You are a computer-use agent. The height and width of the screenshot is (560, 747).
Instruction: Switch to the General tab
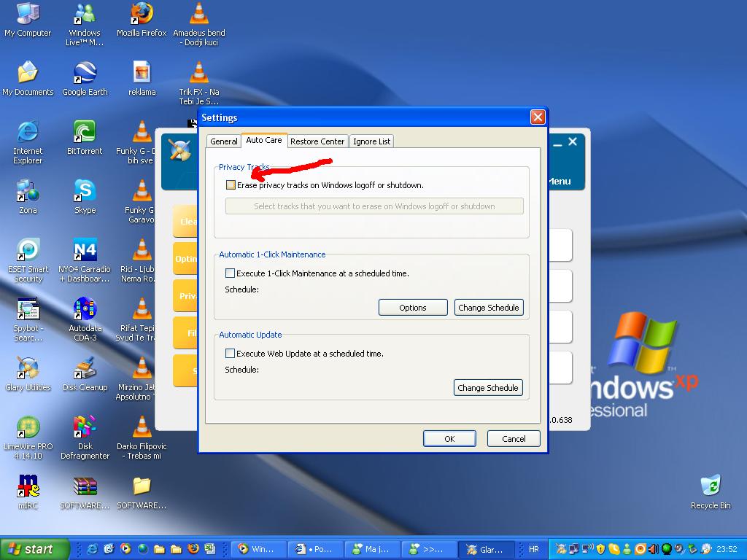point(224,141)
